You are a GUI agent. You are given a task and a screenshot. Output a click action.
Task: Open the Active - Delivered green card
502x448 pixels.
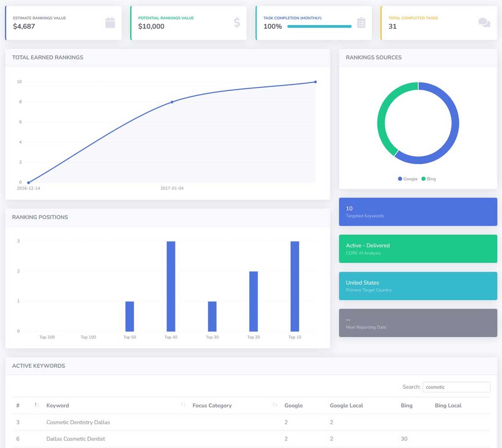tap(417, 249)
